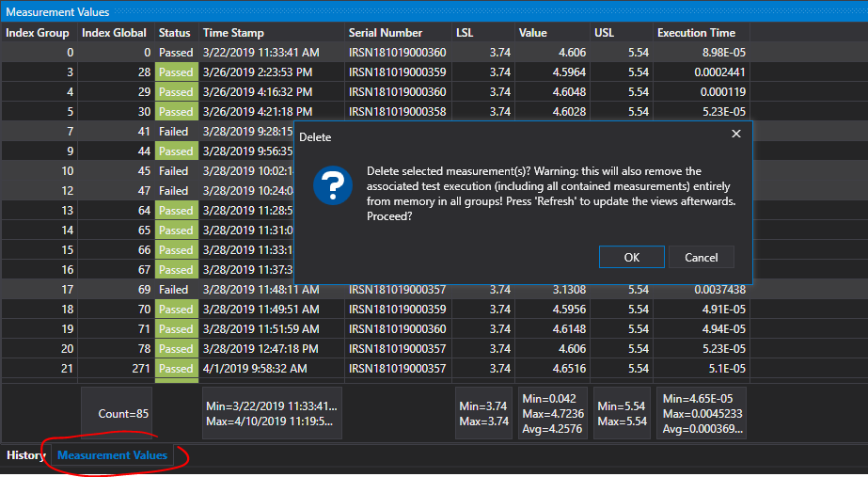868x477 pixels.
Task: Click execution time 5.1E-05
Action: 702,369
